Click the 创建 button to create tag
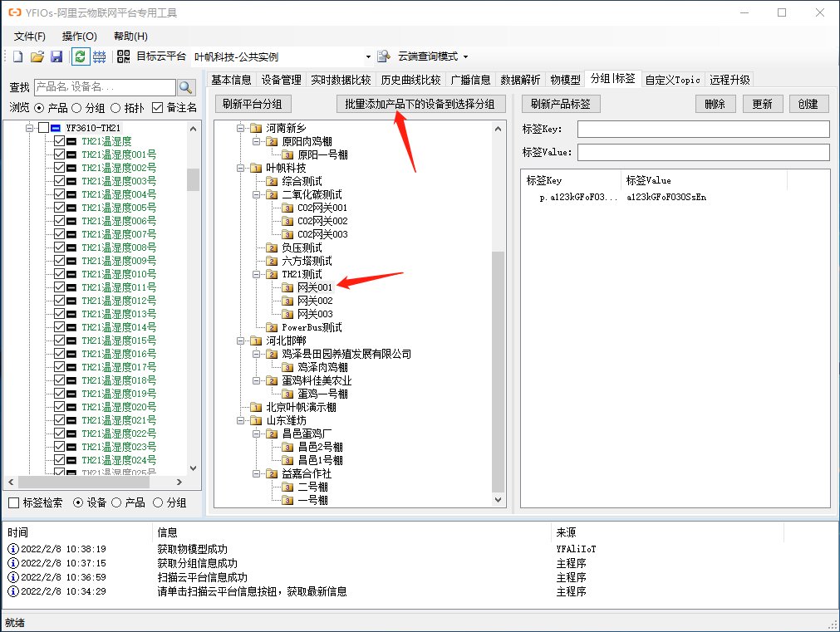The height and width of the screenshot is (632, 840). click(x=808, y=103)
